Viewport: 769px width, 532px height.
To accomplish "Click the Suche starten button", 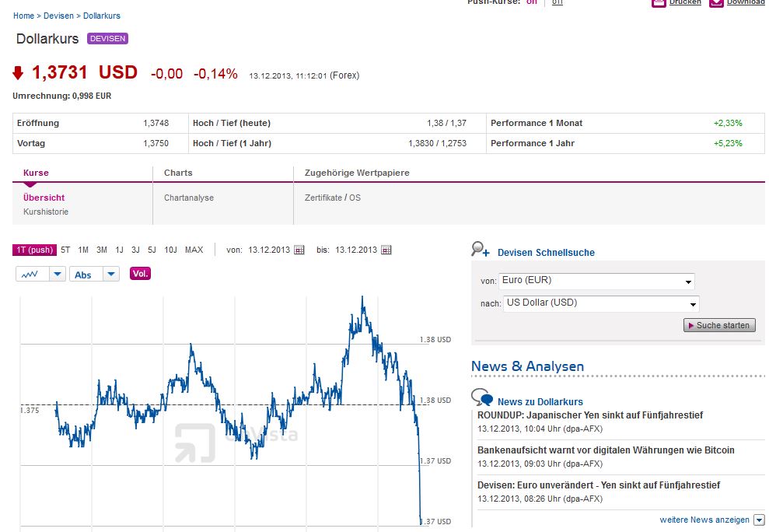I will click(719, 325).
